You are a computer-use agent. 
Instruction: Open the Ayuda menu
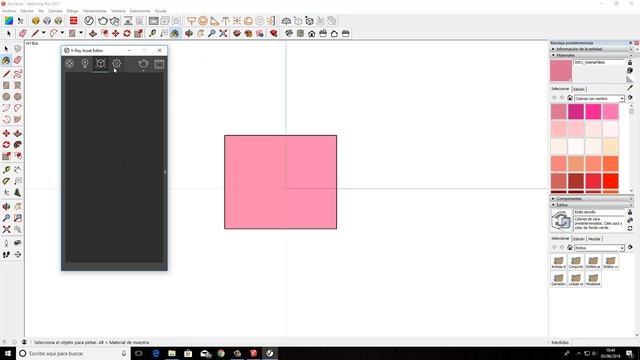[x=161, y=11]
